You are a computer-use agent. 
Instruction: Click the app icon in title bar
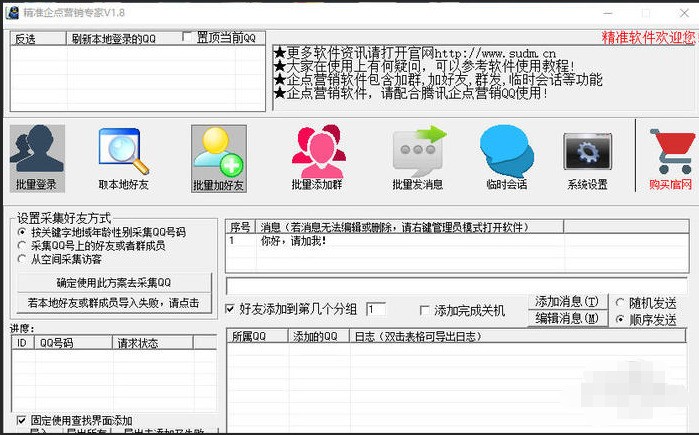(x=12, y=12)
